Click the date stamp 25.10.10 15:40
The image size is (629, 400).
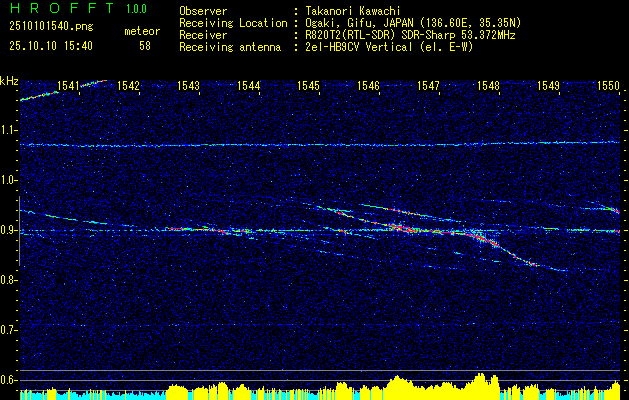[51, 46]
